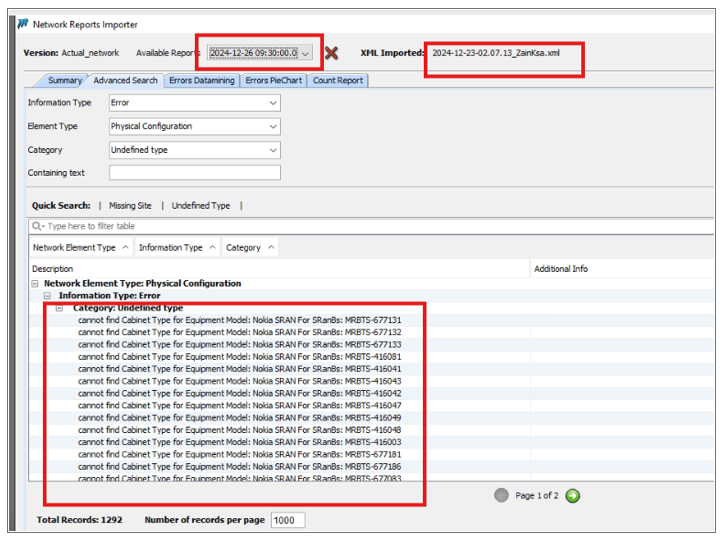
Task: Open the Available Reports date dropdown
Action: 305,52
